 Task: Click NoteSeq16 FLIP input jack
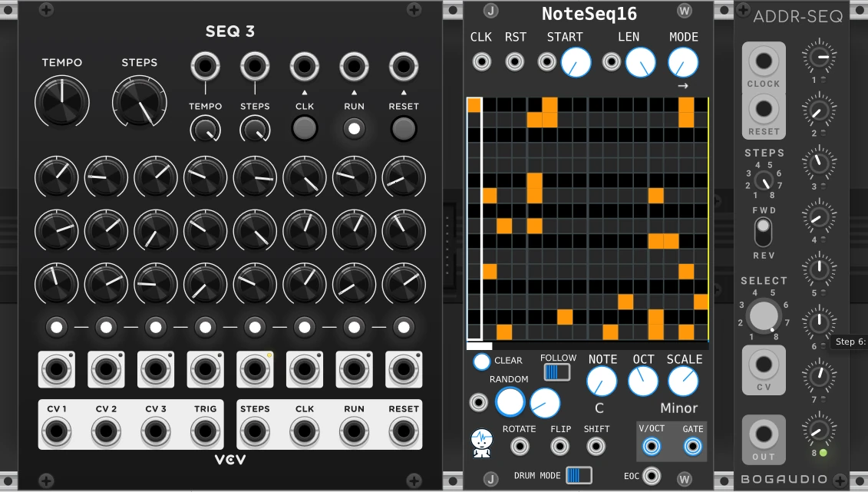(x=559, y=446)
